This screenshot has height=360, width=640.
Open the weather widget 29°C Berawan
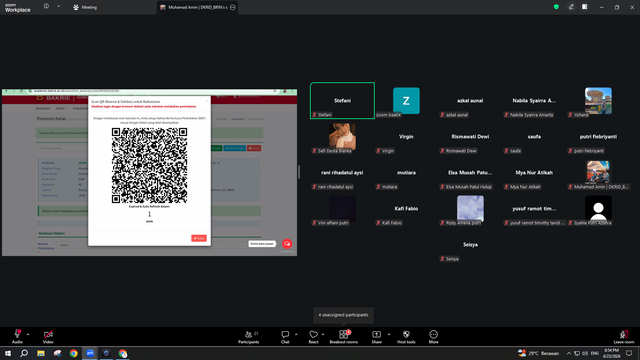pyautogui.click(x=538, y=353)
